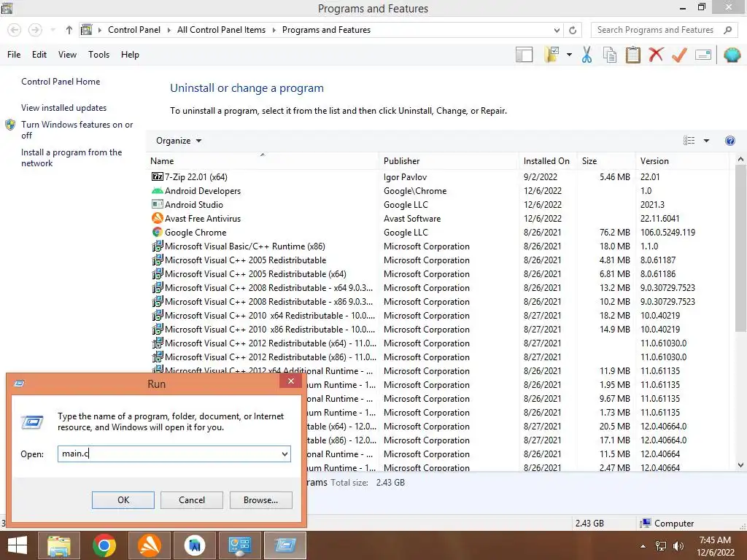This screenshot has height=560, width=747.
Task: Open Avast Antivirus from the taskbar
Action: pos(149,545)
